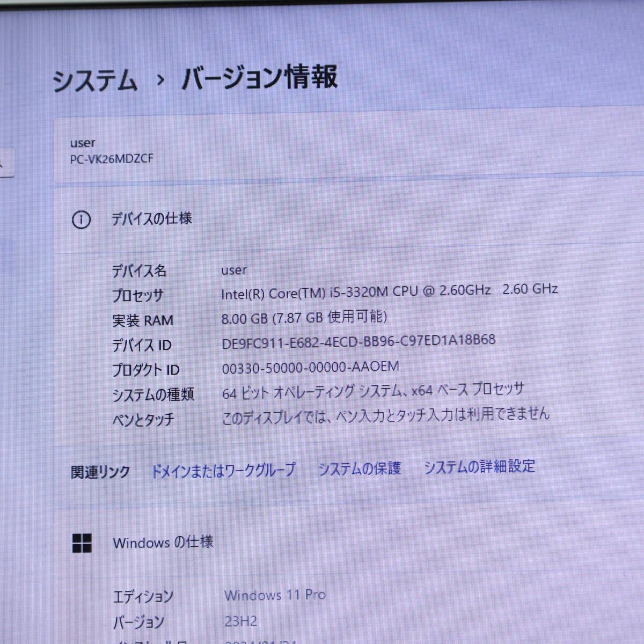Click the 8.00 GB RAM value
This screenshot has height=644, width=644.
coord(304,317)
